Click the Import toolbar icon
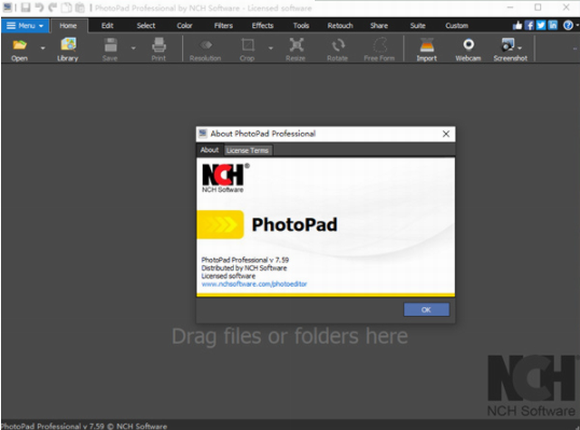 click(x=426, y=49)
